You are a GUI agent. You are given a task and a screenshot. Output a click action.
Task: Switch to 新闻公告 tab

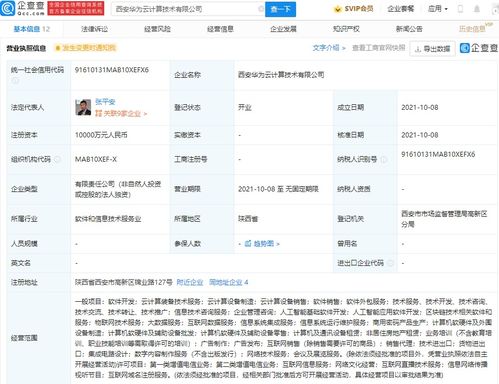coord(409,29)
